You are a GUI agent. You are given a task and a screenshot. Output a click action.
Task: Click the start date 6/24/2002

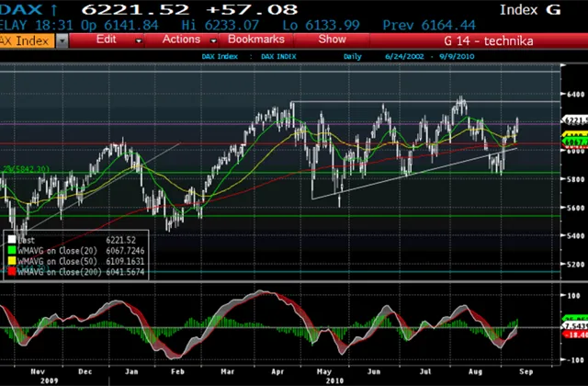pos(404,57)
